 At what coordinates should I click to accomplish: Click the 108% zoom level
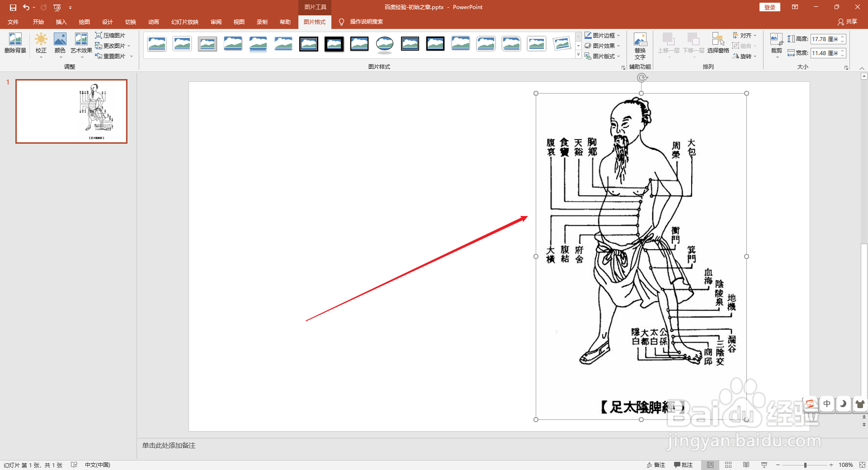[846, 465]
